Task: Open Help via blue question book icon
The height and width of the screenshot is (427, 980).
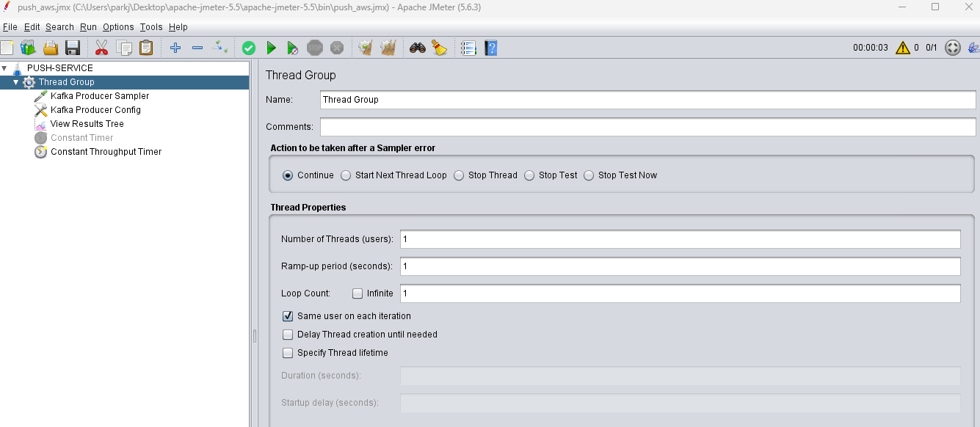Action: click(490, 48)
